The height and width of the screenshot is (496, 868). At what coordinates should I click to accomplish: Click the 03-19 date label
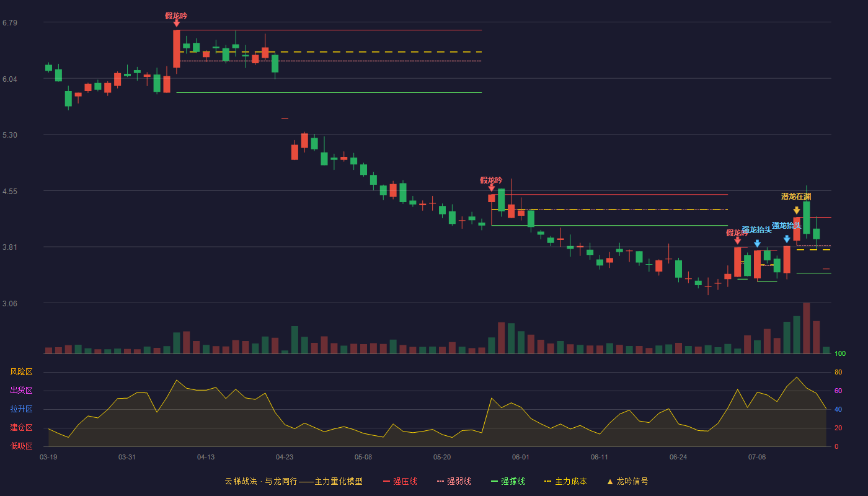48,457
